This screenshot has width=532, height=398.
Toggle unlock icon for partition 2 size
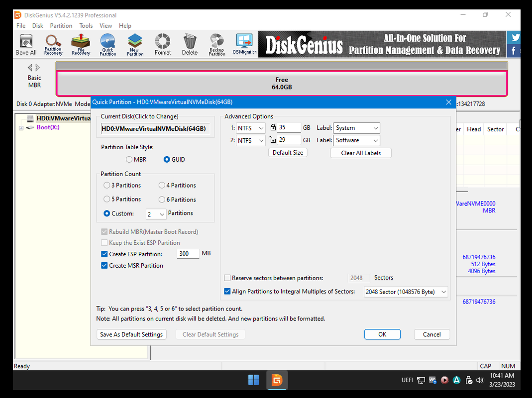coord(272,140)
